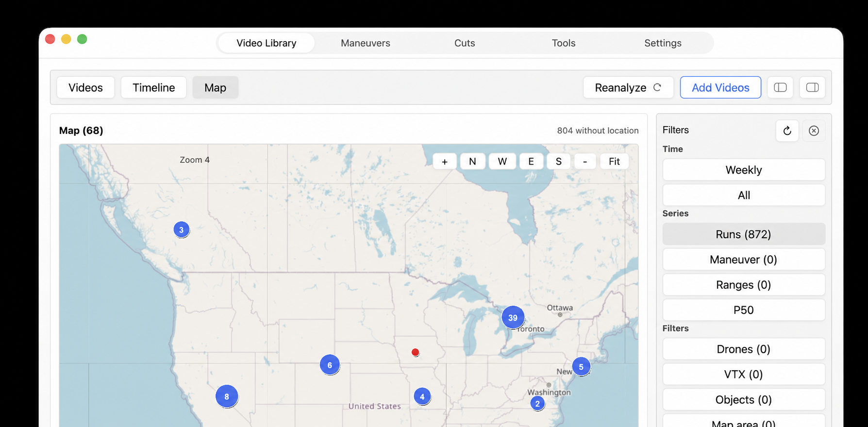The width and height of the screenshot is (868, 427).
Task: Open the cluster marker labeled 3
Action: click(x=181, y=230)
